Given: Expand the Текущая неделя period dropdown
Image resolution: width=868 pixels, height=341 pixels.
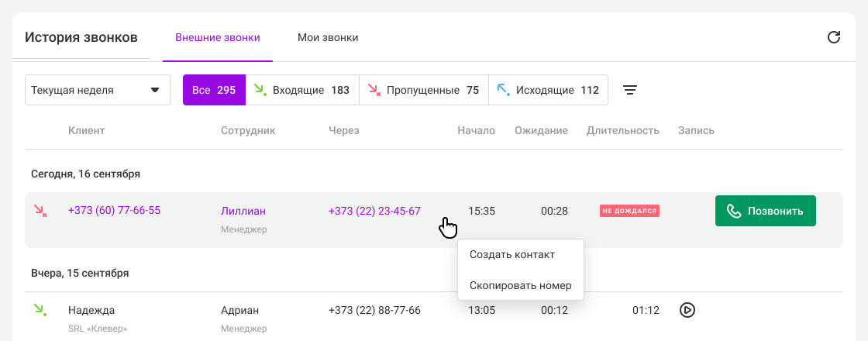Looking at the screenshot, I should pos(98,90).
